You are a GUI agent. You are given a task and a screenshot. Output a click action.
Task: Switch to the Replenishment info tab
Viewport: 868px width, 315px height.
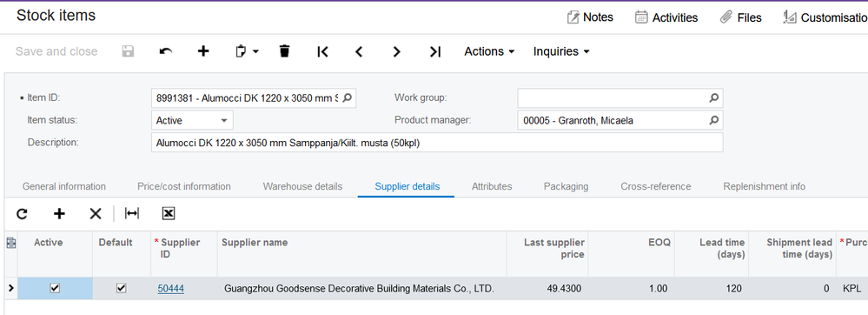pyautogui.click(x=764, y=187)
